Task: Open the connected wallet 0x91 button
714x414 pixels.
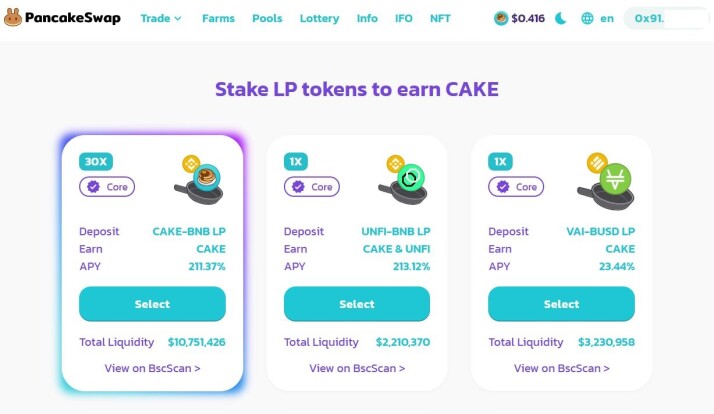Action: click(x=667, y=18)
